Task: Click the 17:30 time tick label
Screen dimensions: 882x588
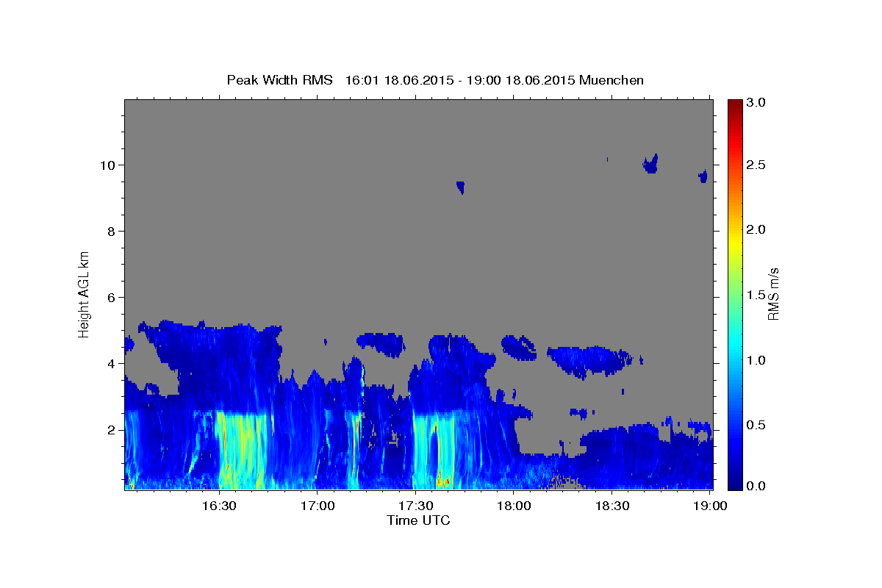Action: [415, 506]
